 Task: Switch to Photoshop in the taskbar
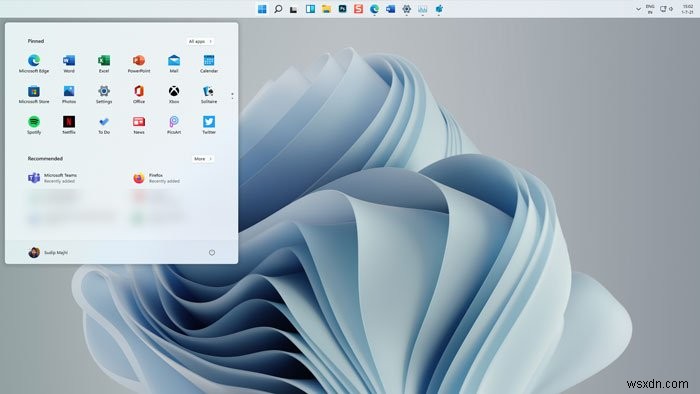point(342,8)
